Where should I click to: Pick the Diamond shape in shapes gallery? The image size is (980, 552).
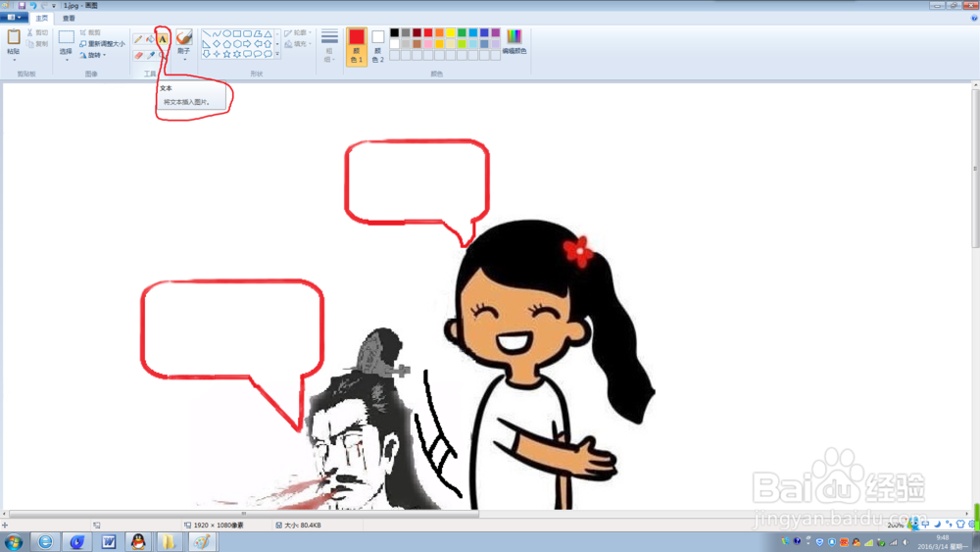tap(217, 44)
